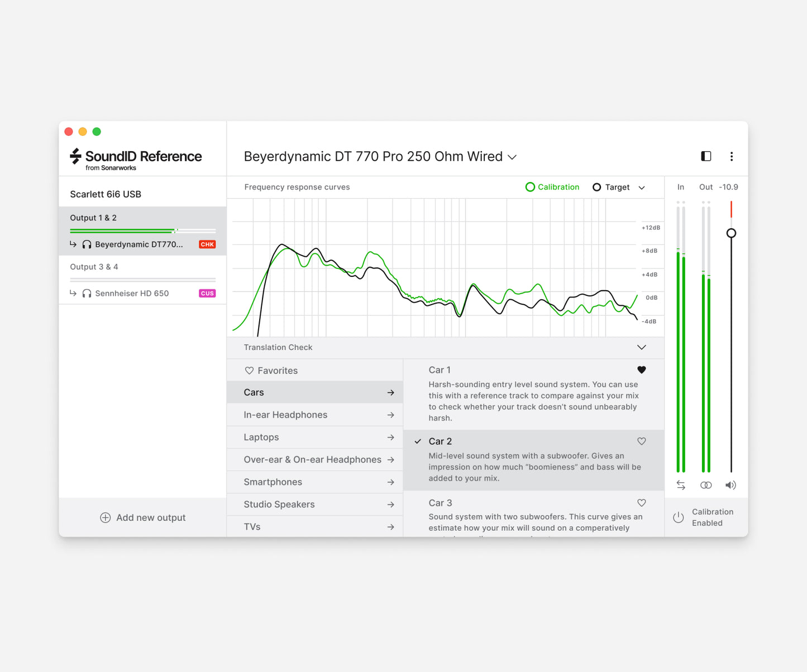The height and width of the screenshot is (672, 807).
Task: Favorite Car 2 with its heart icon
Action: click(x=641, y=441)
